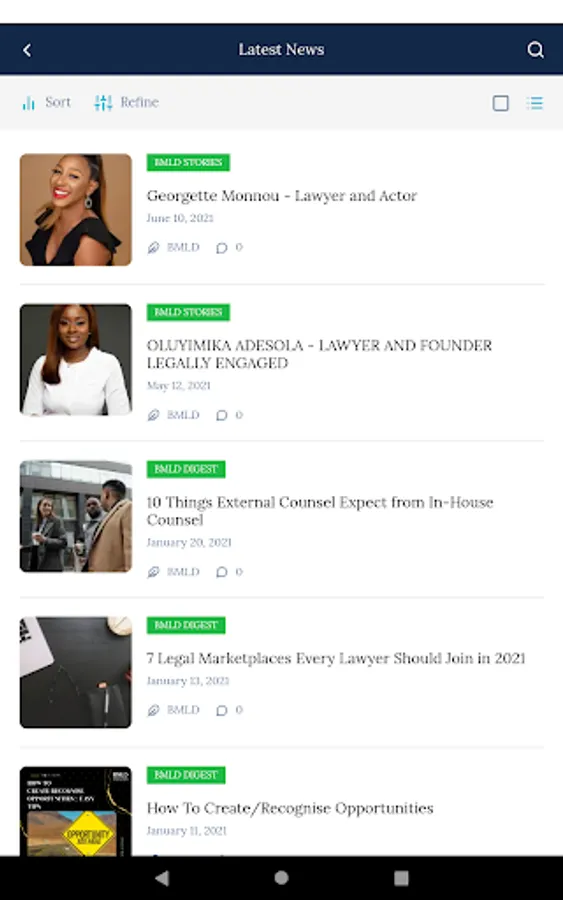Open Georgette Monnou - Lawyer and Actor article
This screenshot has width=563, height=900.
(282, 196)
